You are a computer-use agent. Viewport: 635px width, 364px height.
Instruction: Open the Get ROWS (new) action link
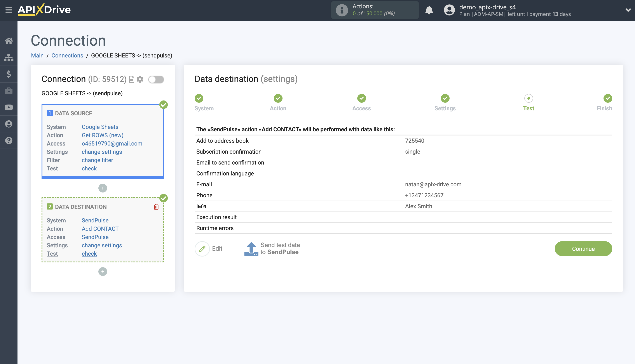103,135
